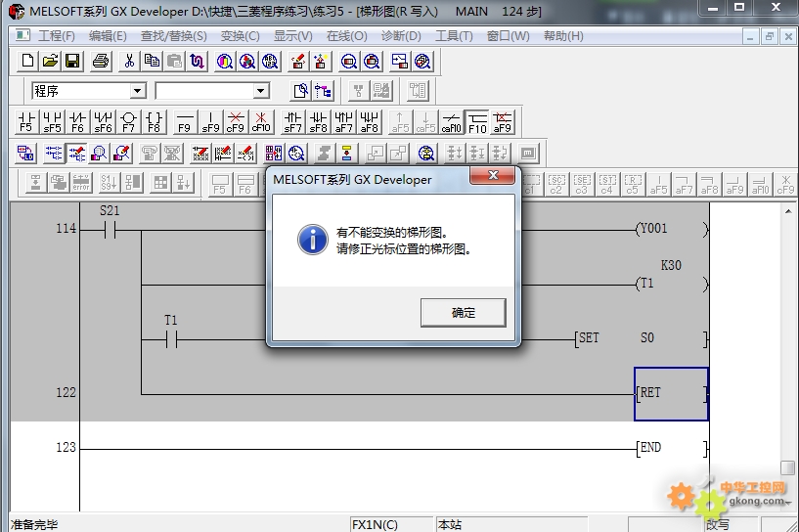The width and height of the screenshot is (799, 532).
Task: Delete vertical line cF10
Action: coord(261,122)
